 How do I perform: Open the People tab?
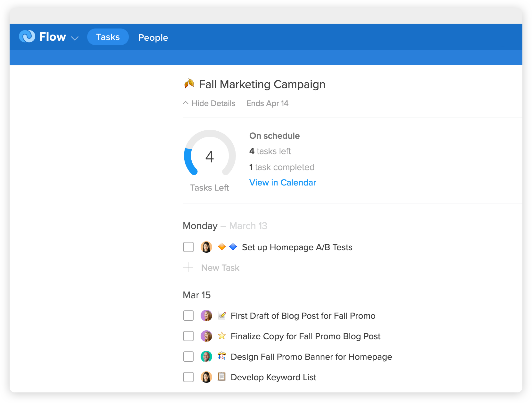[153, 37]
